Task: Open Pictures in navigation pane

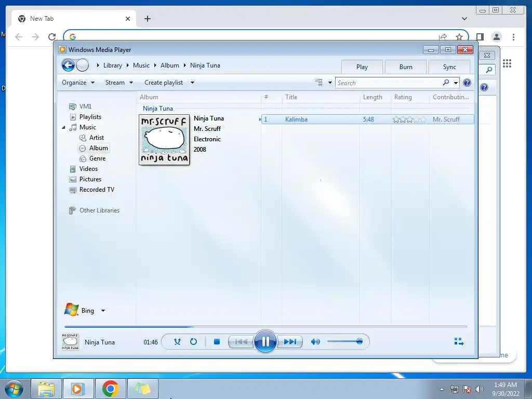Action: (85, 179)
